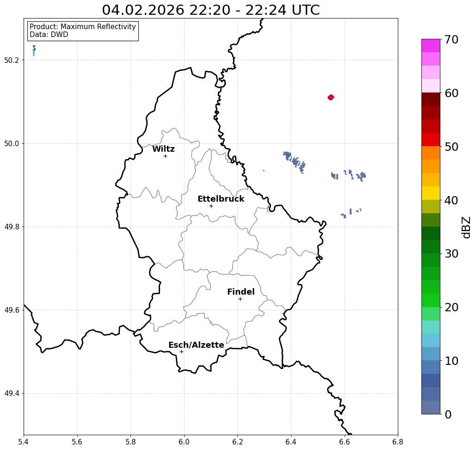The width and height of the screenshot is (476, 450).
Task: Click the latitude label 50.2
Action: (12, 60)
